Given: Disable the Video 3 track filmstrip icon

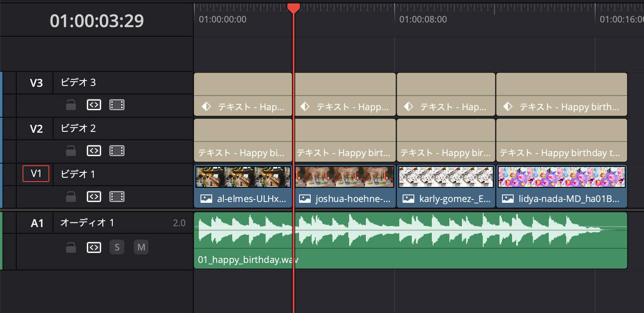Looking at the screenshot, I should click(117, 105).
